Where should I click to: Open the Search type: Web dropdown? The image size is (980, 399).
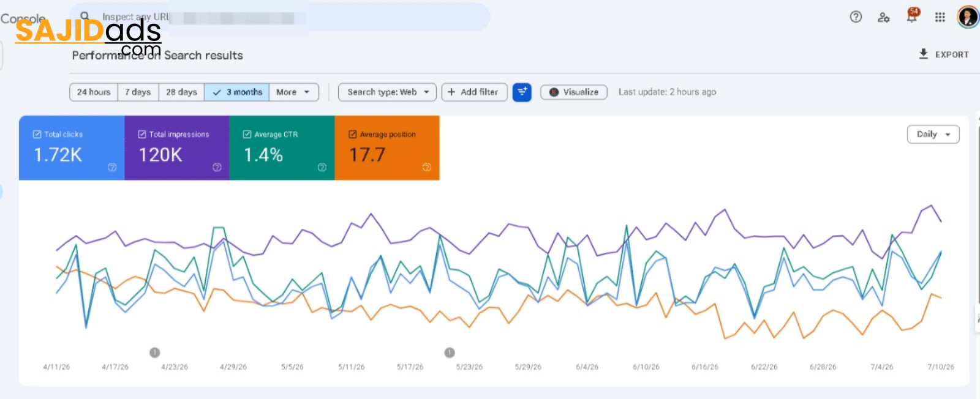pyautogui.click(x=387, y=92)
